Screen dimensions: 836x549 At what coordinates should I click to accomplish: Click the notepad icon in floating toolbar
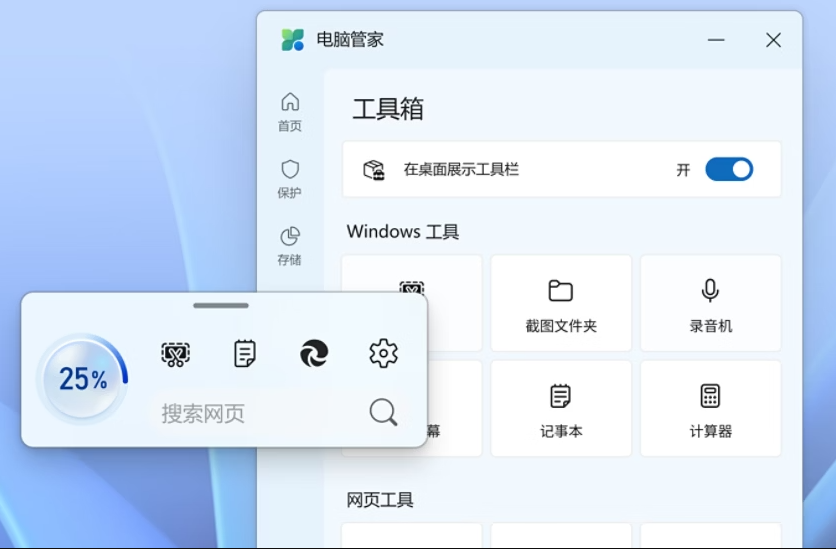245,353
